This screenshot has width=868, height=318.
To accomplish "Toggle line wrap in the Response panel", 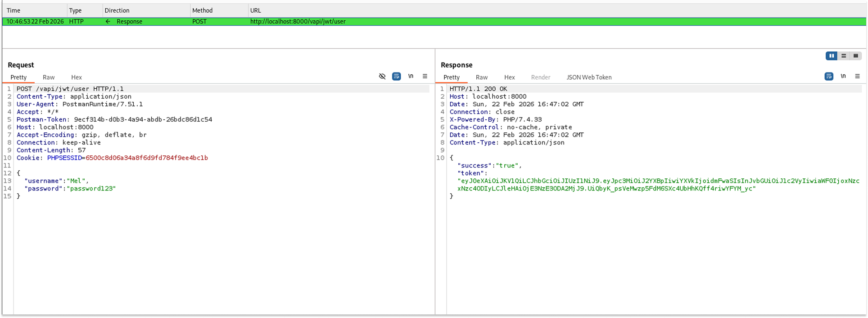I will pos(828,77).
